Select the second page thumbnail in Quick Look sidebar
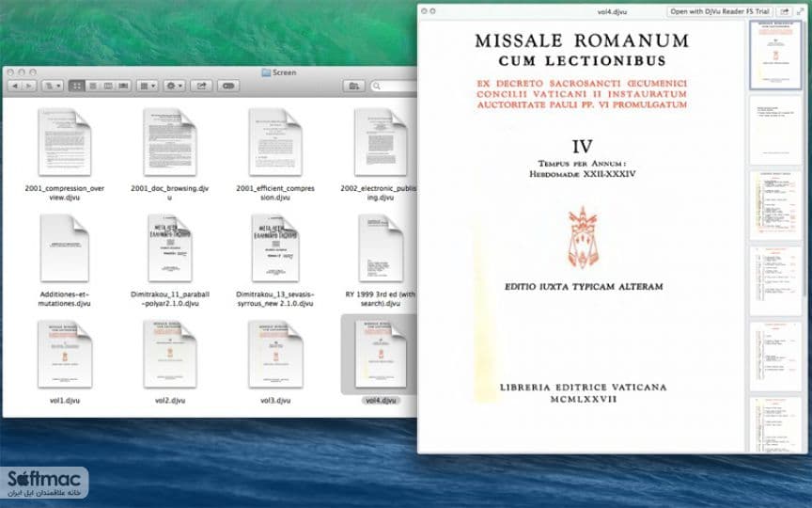 (775, 130)
